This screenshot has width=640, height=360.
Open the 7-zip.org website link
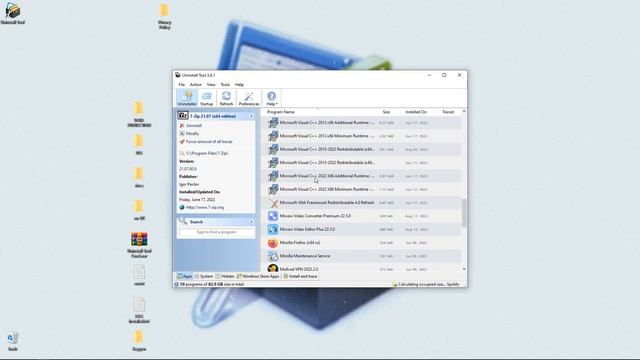click(202, 207)
